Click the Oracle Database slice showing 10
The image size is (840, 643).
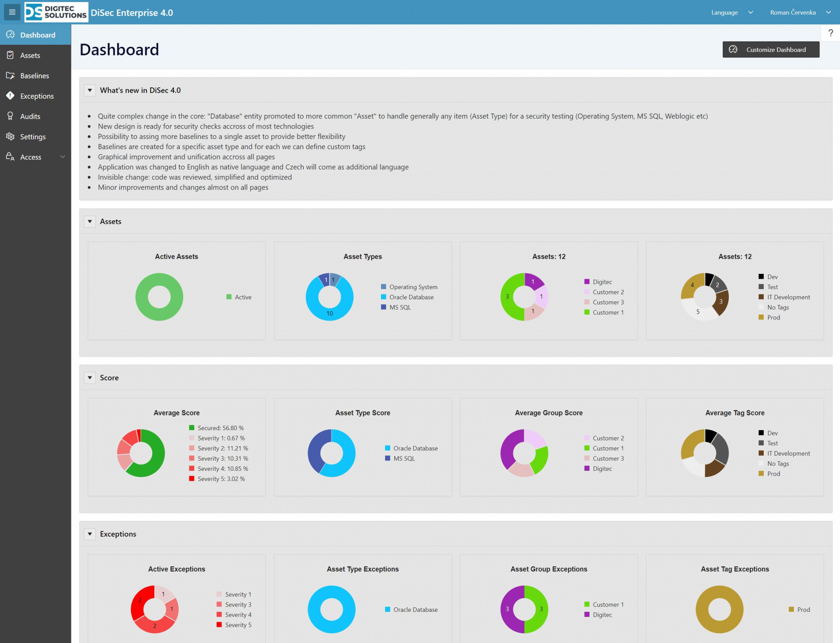point(329,313)
